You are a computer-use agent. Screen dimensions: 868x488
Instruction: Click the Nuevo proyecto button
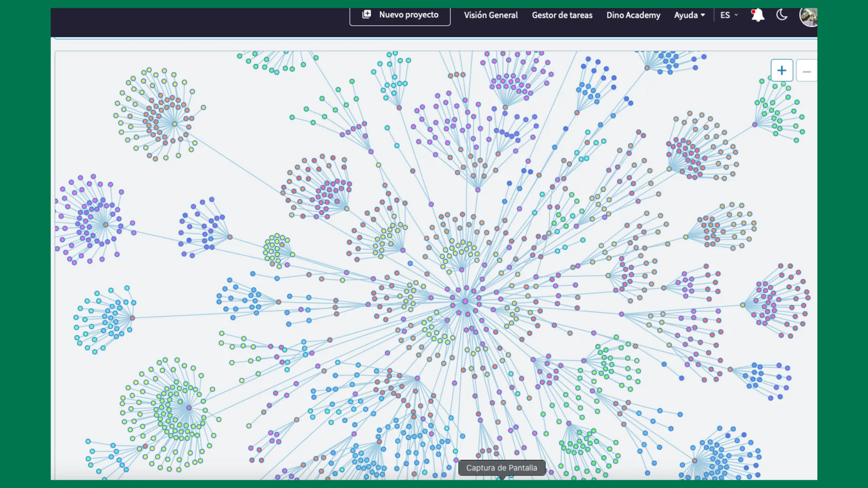tap(400, 15)
